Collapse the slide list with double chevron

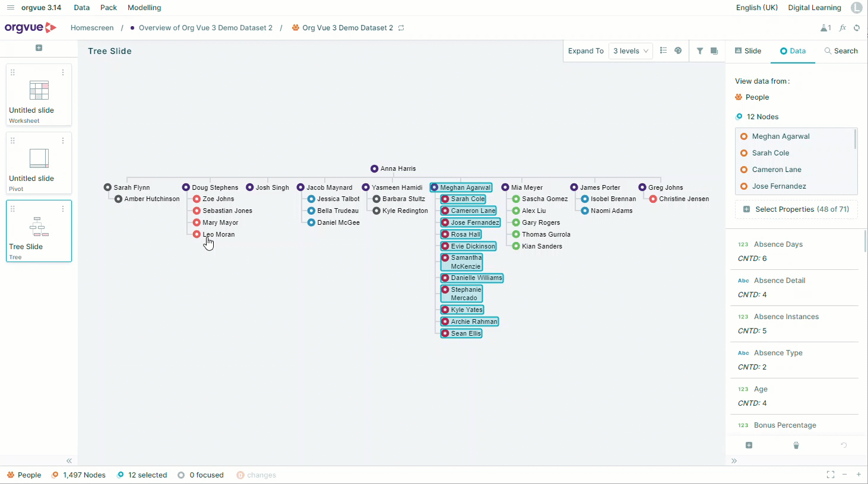(69, 461)
